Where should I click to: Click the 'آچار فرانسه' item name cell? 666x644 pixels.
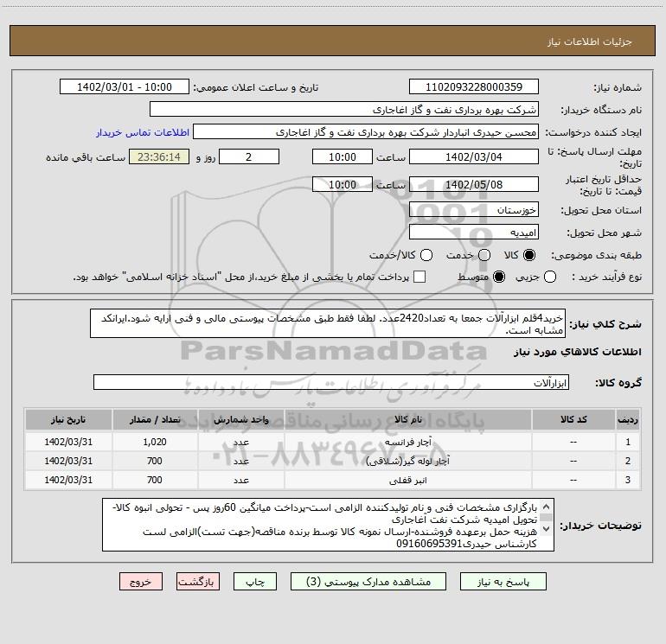pyautogui.click(x=407, y=442)
